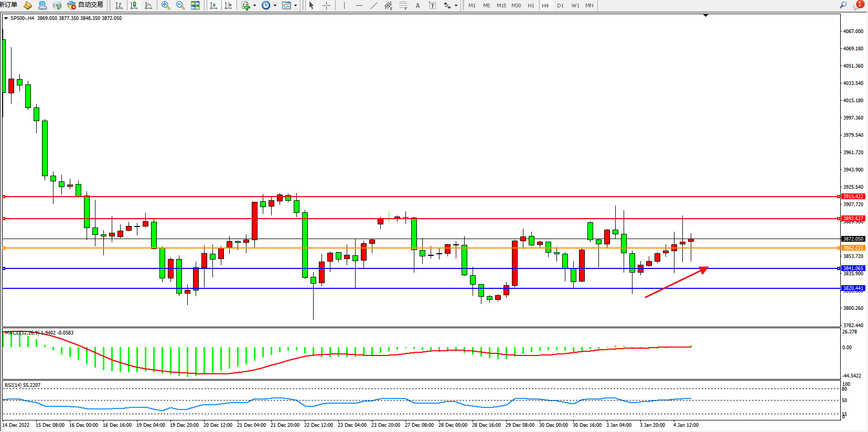This screenshot has height=432, width=868.
Task: Click the 新订单 new order button
Action: 9,5
